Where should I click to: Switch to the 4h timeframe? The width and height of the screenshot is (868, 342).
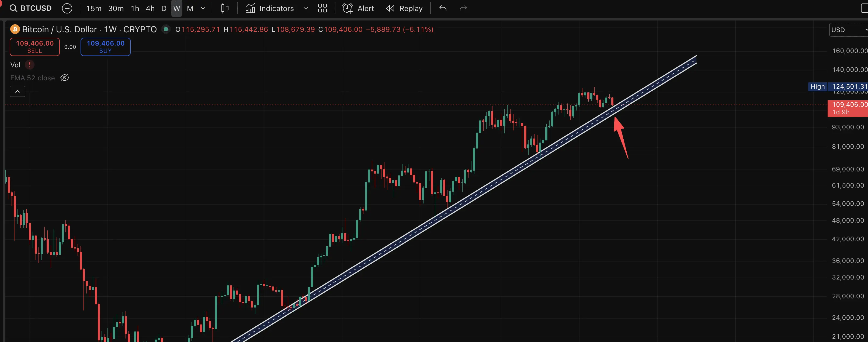click(150, 8)
